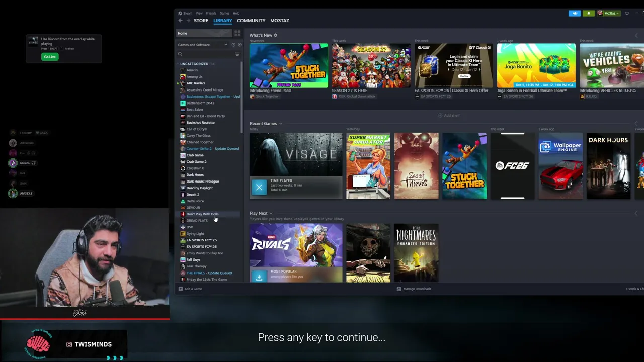The height and width of the screenshot is (362, 644).
Task: Click the recent activity clock filter icon
Action: pyautogui.click(x=233, y=45)
